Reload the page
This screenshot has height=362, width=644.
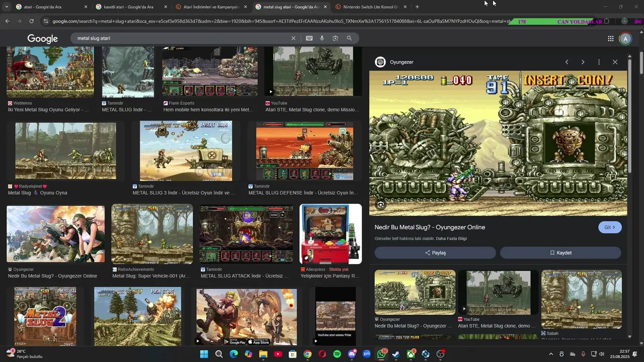[31, 21]
